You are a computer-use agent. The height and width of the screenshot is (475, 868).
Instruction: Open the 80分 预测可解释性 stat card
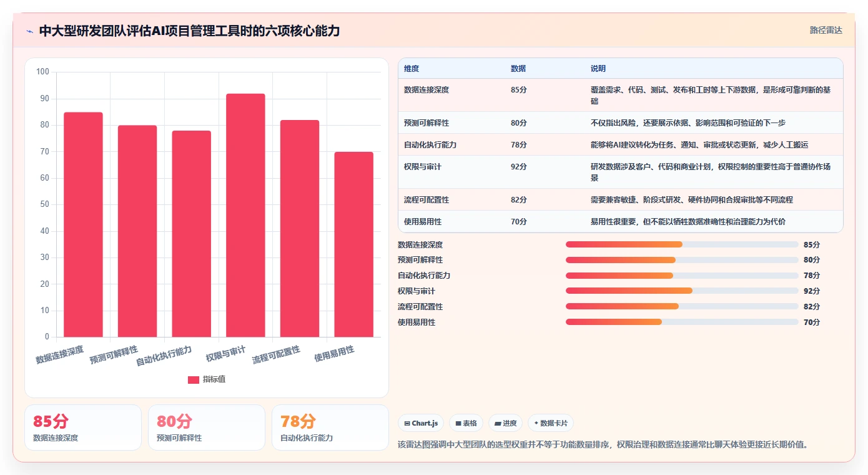[x=207, y=427]
